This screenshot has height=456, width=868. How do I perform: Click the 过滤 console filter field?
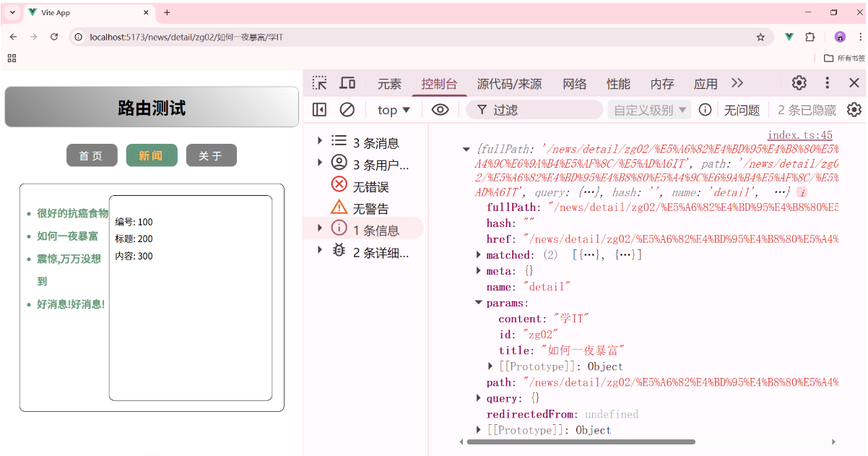click(x=534, y=110)
